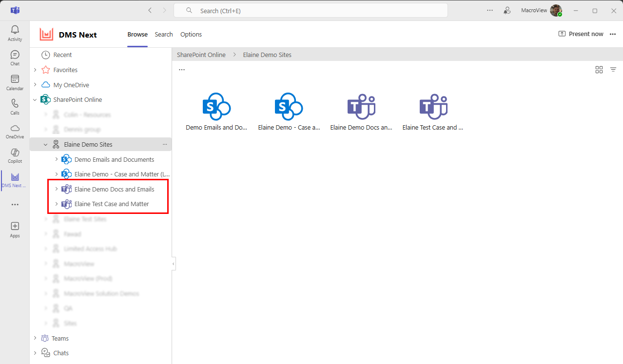Go forward using the history arrow
Viewport: 623px width, 364px height.
coord(165,10)
